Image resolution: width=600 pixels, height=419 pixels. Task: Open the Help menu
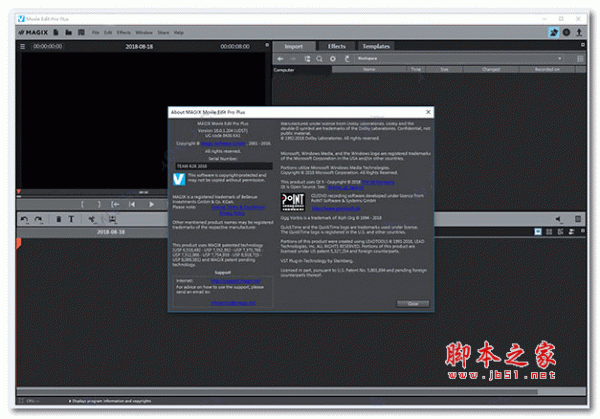tap(179, 33)
